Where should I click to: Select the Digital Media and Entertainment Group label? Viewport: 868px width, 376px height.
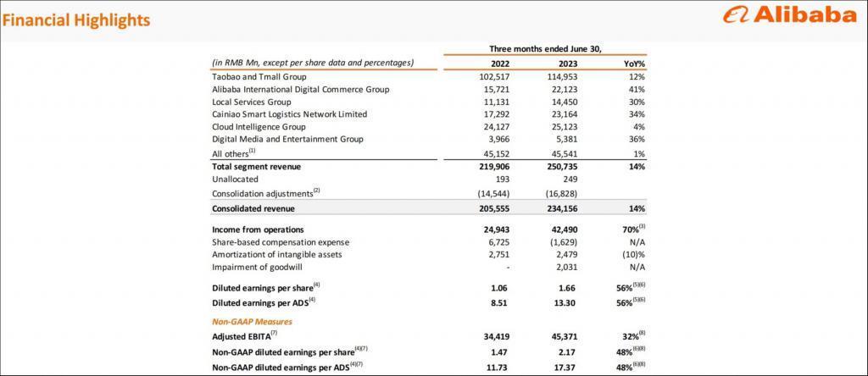pyautogui.click(x=287, y=139)
